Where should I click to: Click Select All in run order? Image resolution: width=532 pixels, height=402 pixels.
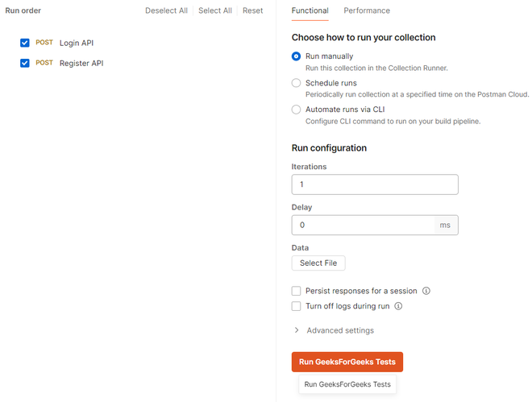(215, 10)
